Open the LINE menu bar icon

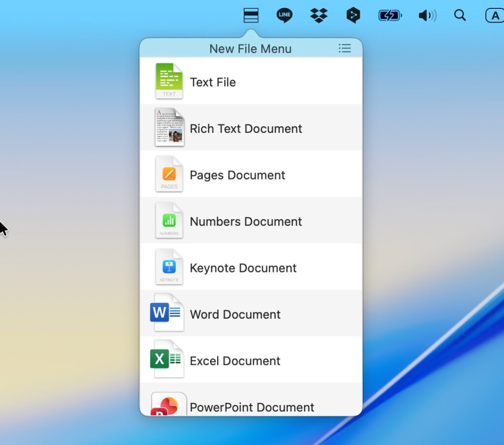tap(284, 16)
